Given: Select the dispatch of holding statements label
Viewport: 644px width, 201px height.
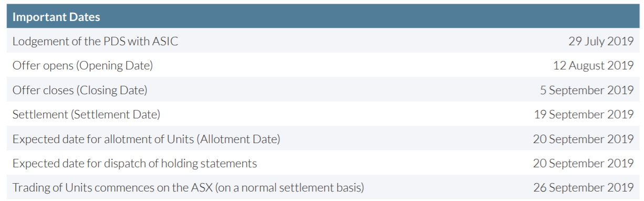Looking at the screenshot, I should [x=135, y=163].
